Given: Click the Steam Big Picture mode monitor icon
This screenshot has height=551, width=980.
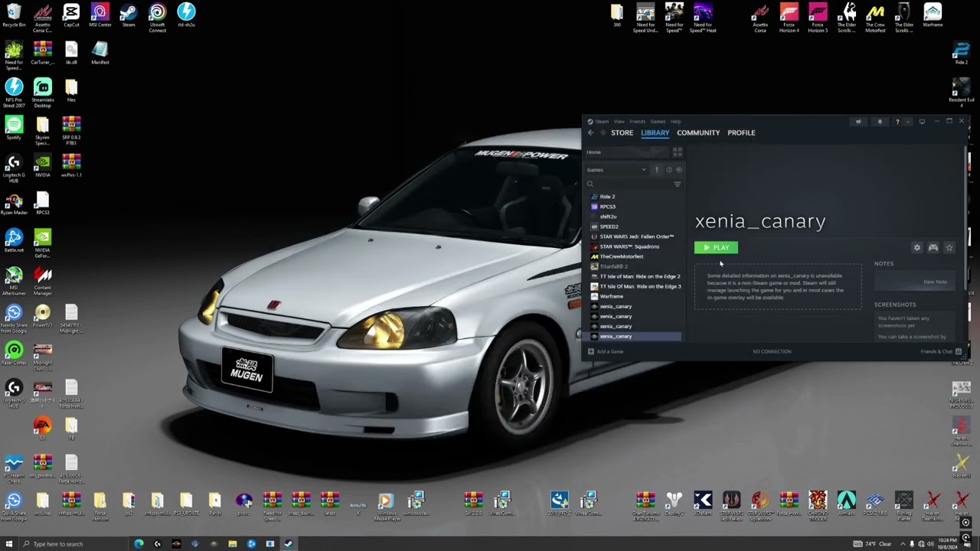Looking at the screenshot, I should pyautogui.click(x=922, y=122).
